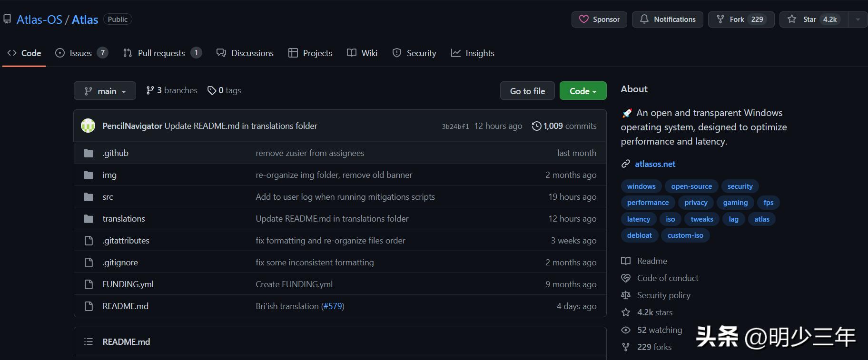Click the tag icon next to tags
The height and width of the screenshot is (360, 868).
[212, 90]
